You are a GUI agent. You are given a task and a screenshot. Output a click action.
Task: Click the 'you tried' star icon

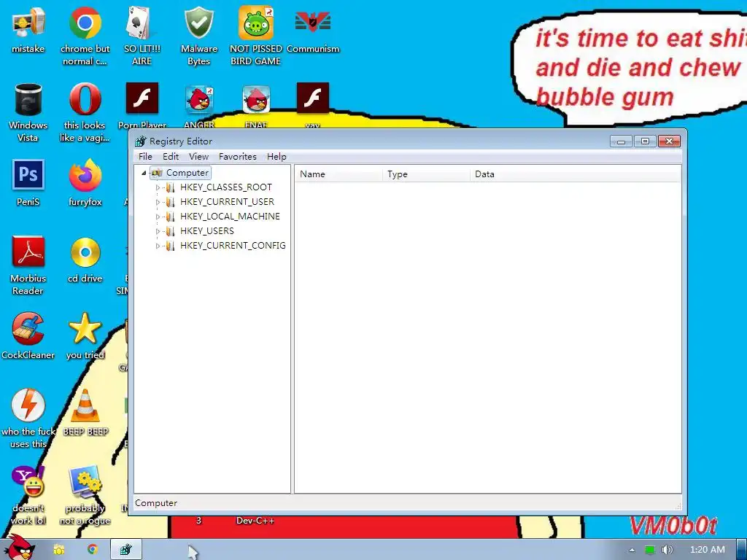[85, 335]
